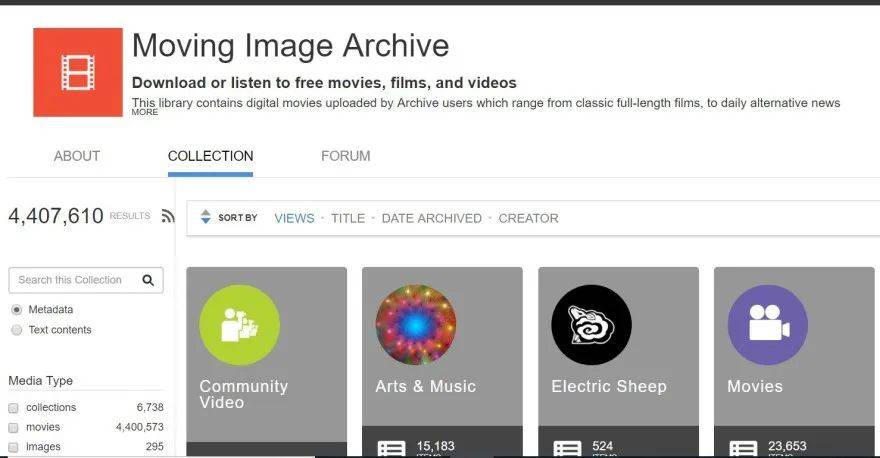Open the Electric Sheep black icon
This screenshot has width=880, height=458.
tap(592, 325)
